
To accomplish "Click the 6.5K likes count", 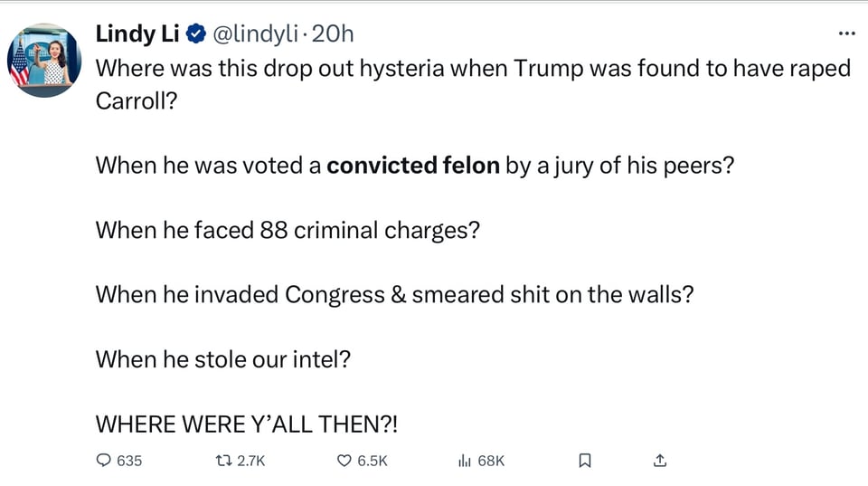I will tap(372, 461).
